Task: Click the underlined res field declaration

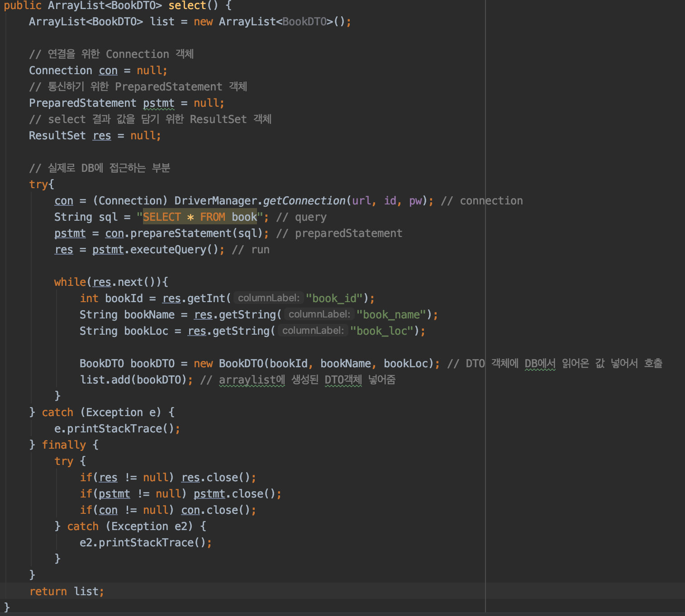Action: point(101,135)
